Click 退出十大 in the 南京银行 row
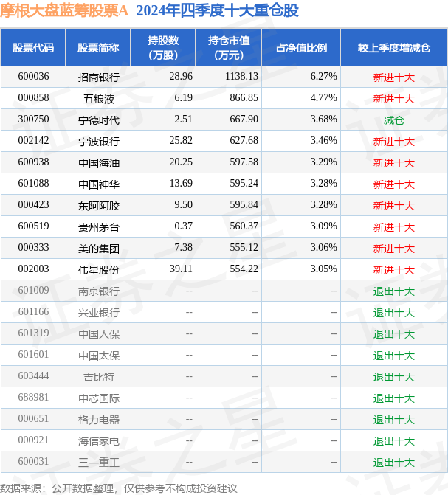 (x=393, y=291)
